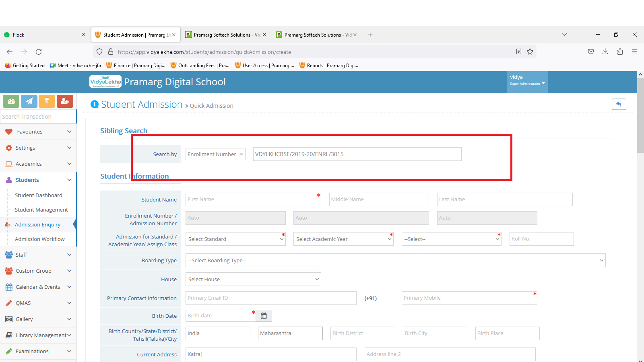644x362 pixels.
Task: Open the dashboard gauge icon button
Action: pyautogui.click(x=11, y=101)
